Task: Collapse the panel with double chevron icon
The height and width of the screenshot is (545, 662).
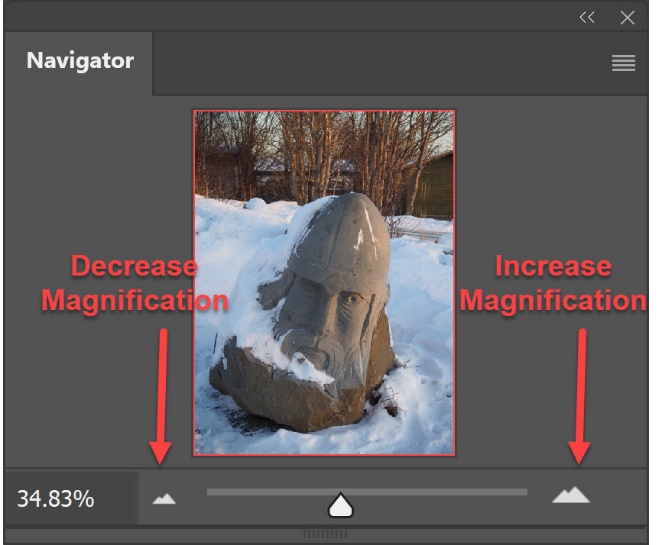Action: (x=587, y=17)
